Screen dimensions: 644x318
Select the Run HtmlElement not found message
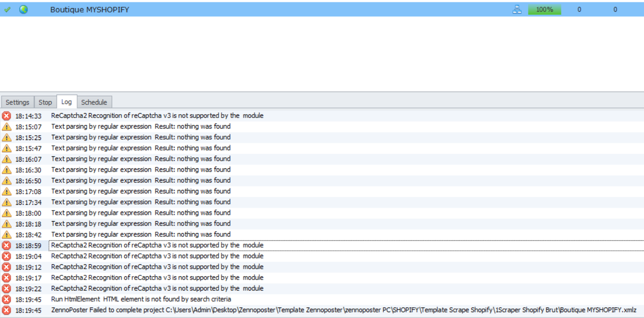141,299
